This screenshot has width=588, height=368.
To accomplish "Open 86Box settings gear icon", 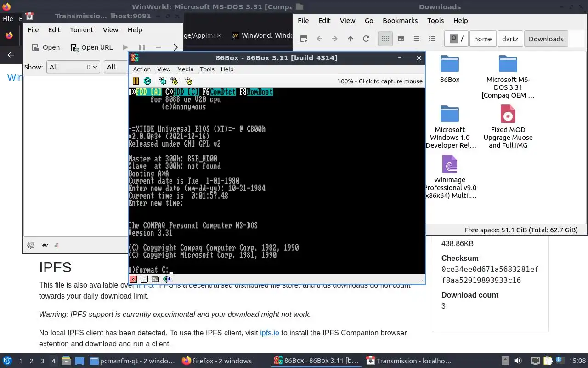I will (x=188, y=81).
